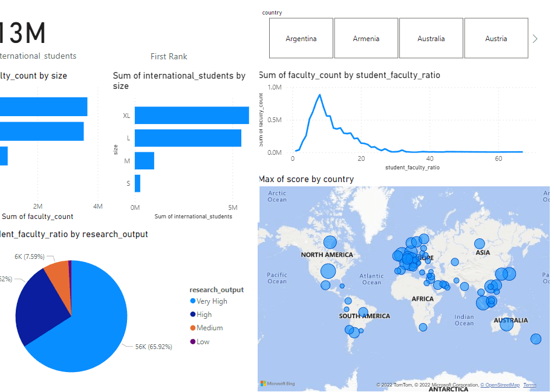Show next countries with slicer chevron
Viewport: 554px width, 392px height.
pos(535,39)
